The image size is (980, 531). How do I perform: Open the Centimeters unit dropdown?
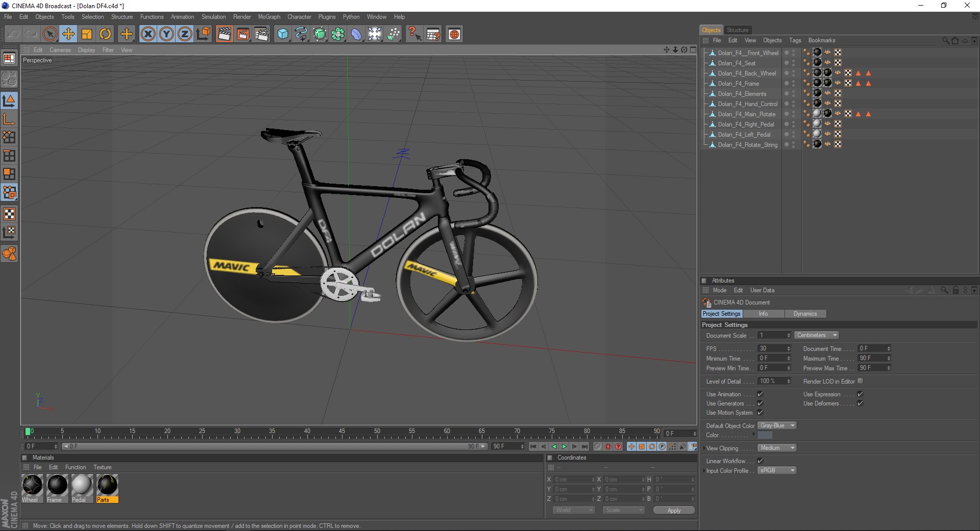817,335
